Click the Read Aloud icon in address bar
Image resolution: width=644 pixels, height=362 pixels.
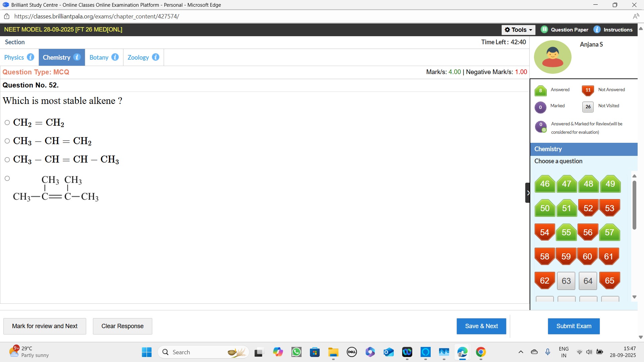(x=636, y=16)
